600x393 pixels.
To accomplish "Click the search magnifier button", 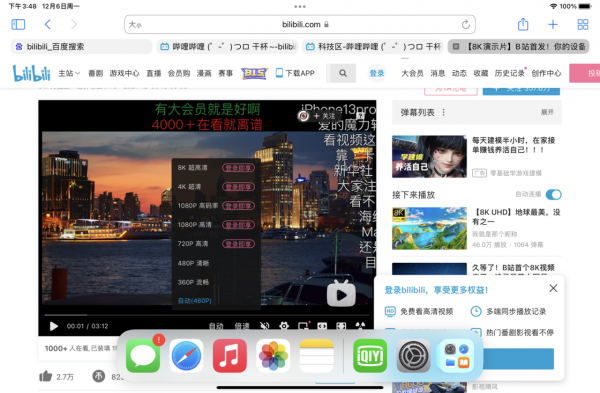I will [x=343, y=73].
